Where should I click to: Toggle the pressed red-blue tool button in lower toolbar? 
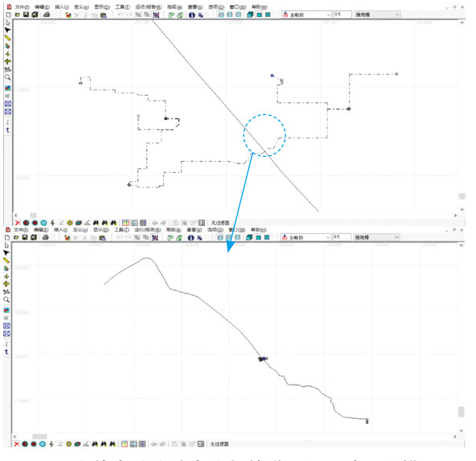(x=155, y=237)
